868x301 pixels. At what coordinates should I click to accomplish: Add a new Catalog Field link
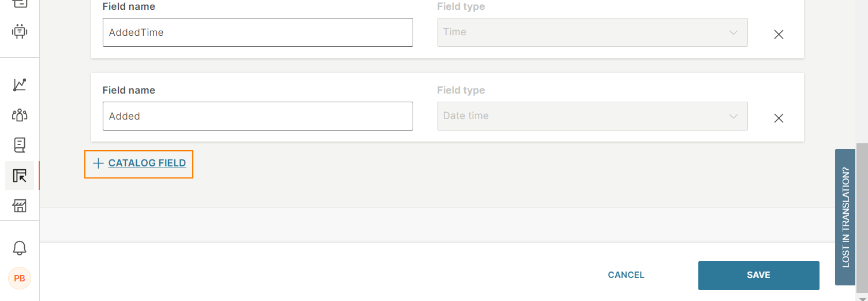pos(139,164)
